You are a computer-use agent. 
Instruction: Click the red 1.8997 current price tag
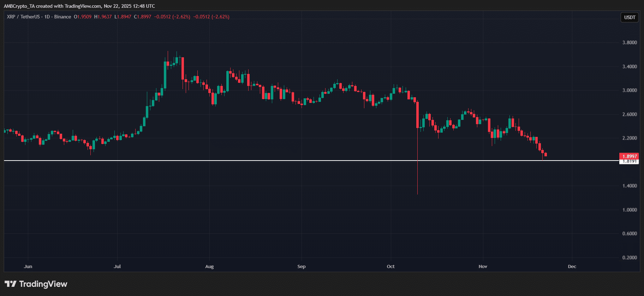point(629,156)
